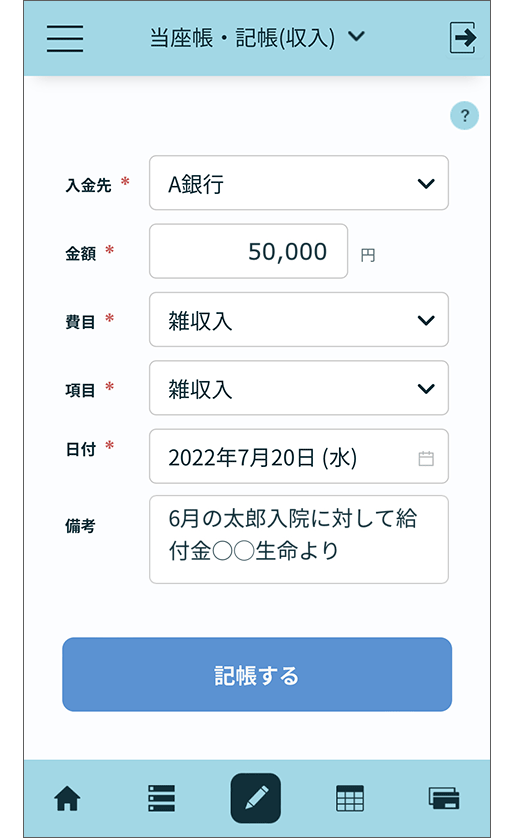The height and width of the screenshot is (838, 514).
Task: Open the list view icon in bottom bar
Action: click(x=161, y=798)
